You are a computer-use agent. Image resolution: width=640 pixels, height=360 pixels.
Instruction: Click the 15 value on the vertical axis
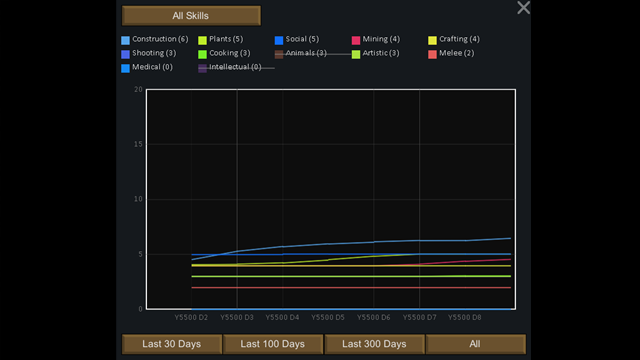pos(138,144)
